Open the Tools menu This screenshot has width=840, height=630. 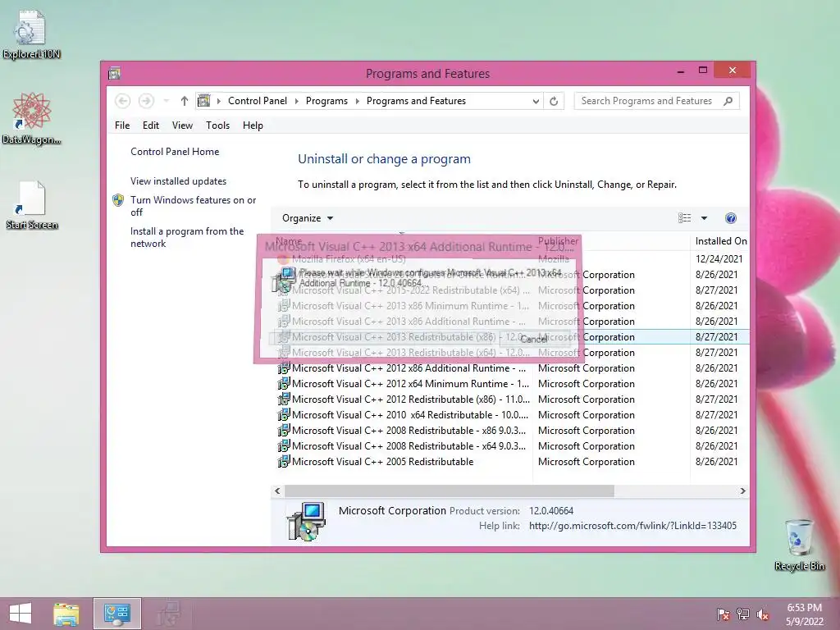point(217,126)
